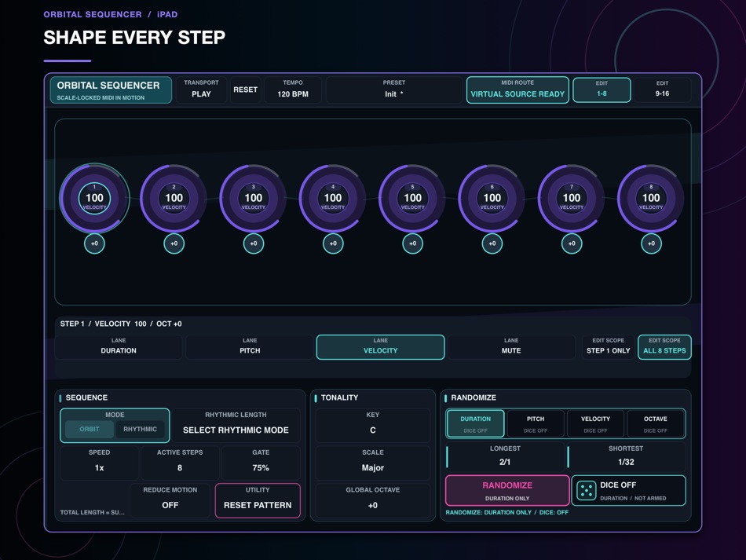This screenshot has height=560, width=746.
Task: Open the Scale Major selector
Action: coord(373,462)
